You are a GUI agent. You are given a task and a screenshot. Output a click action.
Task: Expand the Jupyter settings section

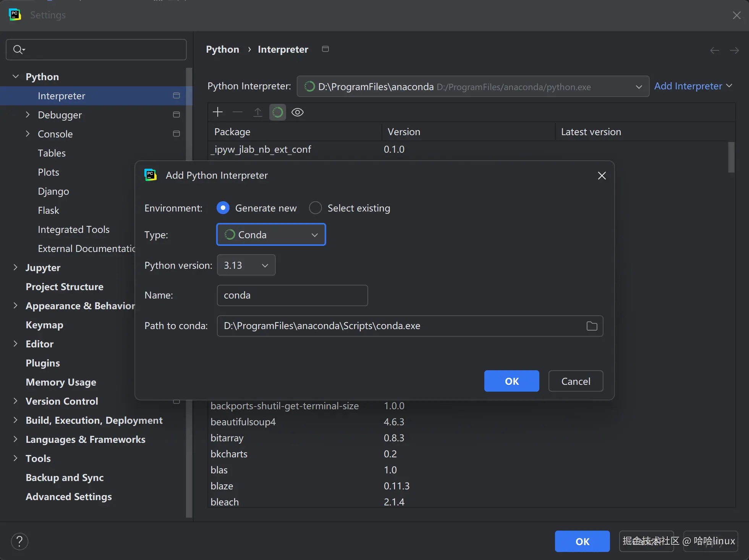16,267
